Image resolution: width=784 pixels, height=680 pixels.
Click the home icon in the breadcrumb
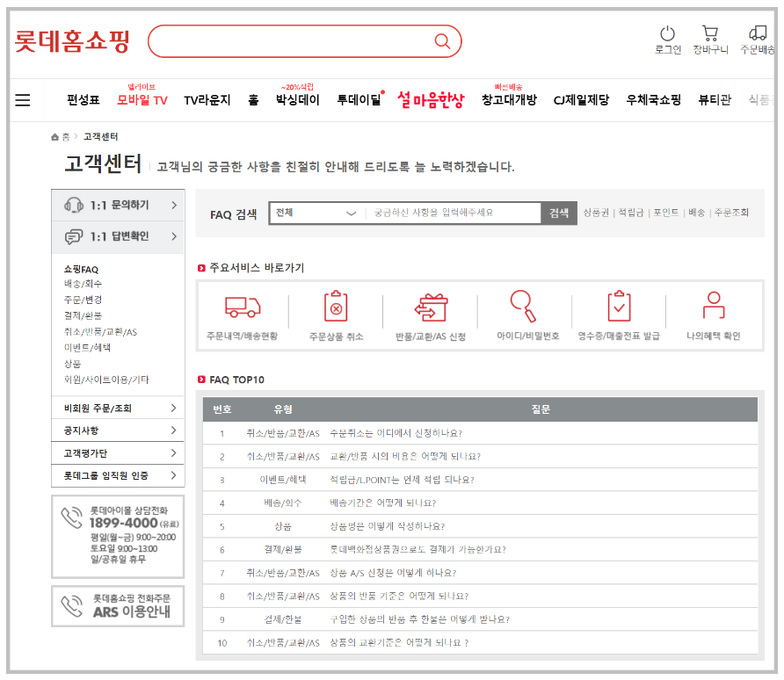(55, 137)
